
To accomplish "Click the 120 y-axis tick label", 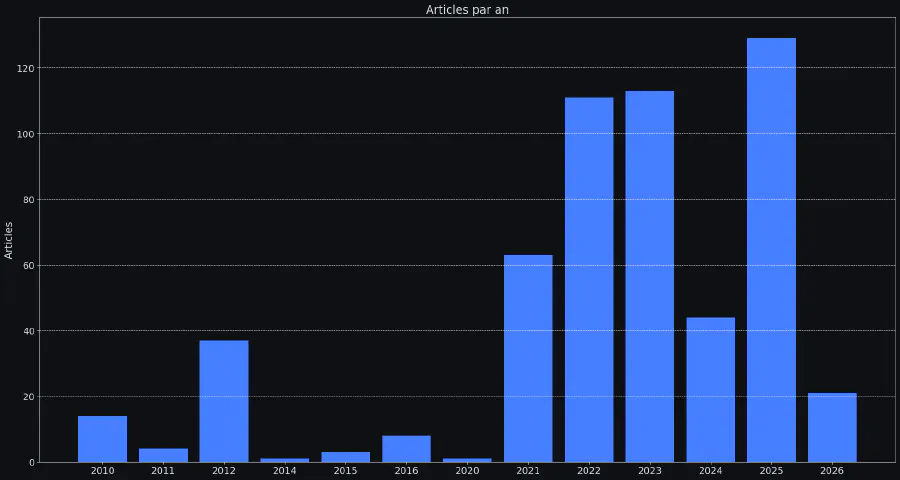I will pyautogui.click(x=25, y=68).
